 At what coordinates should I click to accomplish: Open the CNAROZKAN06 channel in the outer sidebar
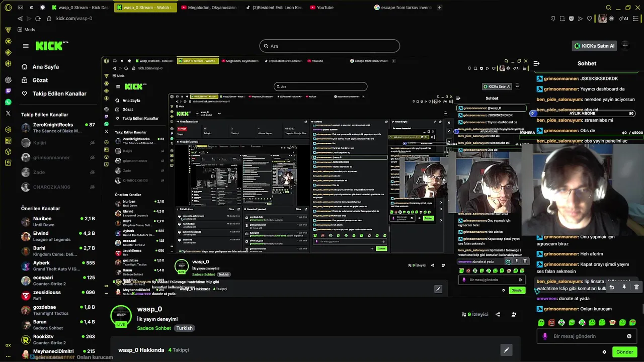(58, 187)
